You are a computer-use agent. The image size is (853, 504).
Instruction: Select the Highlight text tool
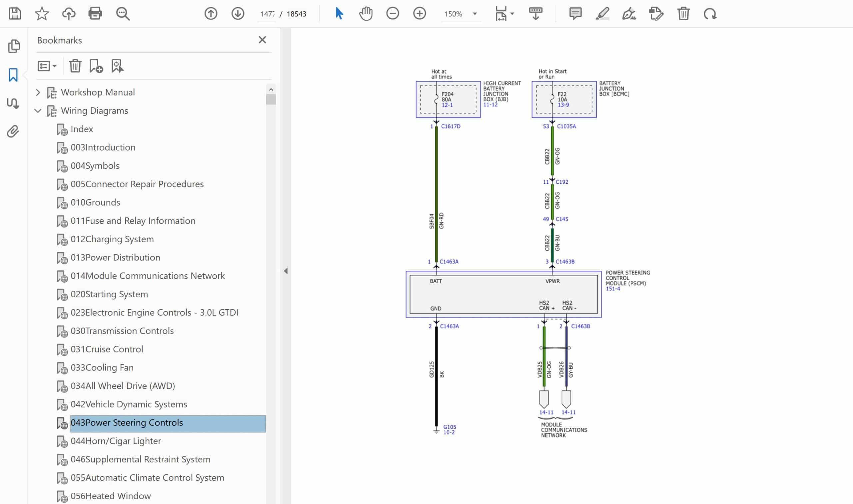(602, 14)
